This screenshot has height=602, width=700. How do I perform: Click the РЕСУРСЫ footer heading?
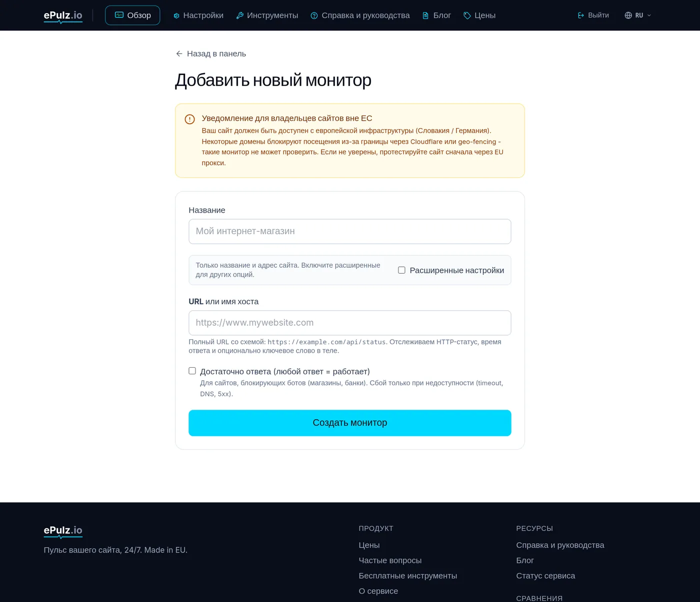click(534, 528)
